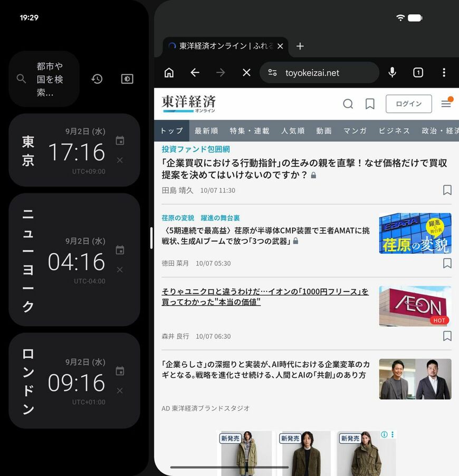The image size is (459, 476).
Task: Click the 田島 靖久 author name
Action: point(177,191)
